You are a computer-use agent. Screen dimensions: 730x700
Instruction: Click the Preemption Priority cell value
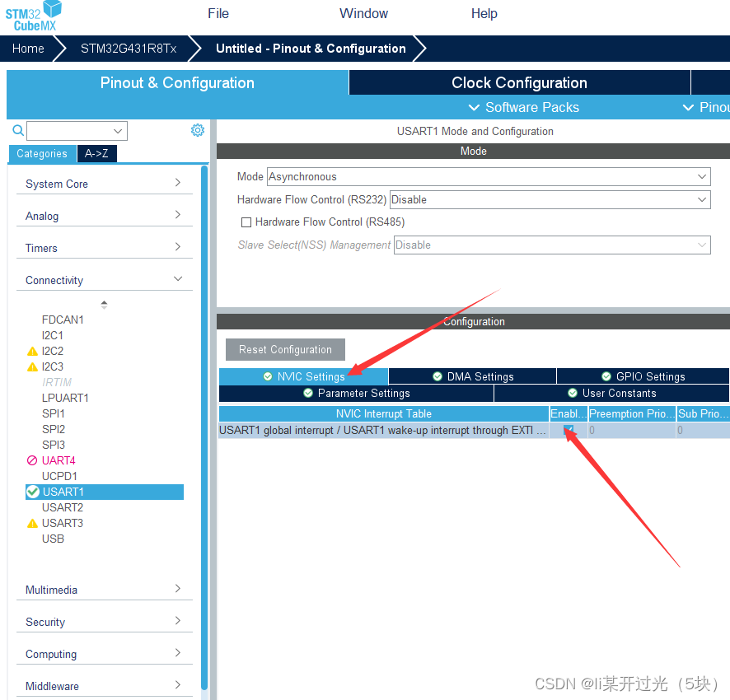tap(632, 430)
